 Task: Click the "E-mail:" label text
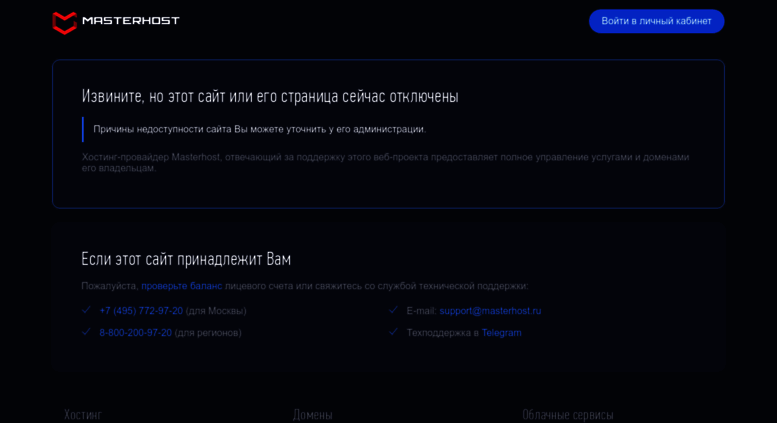click(422, 311)
